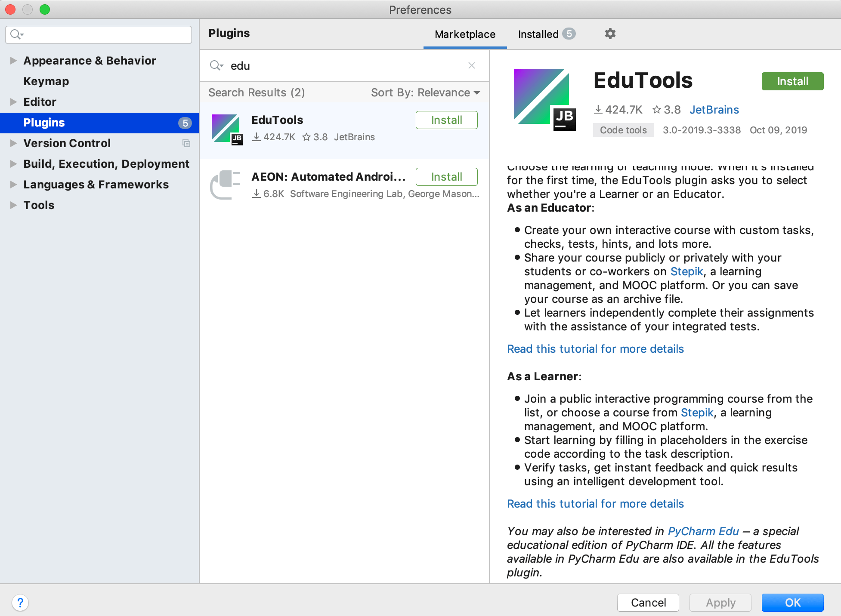Click the Oct 09, 2019 date
841x616 pixels.
click(x=778, y=130)
